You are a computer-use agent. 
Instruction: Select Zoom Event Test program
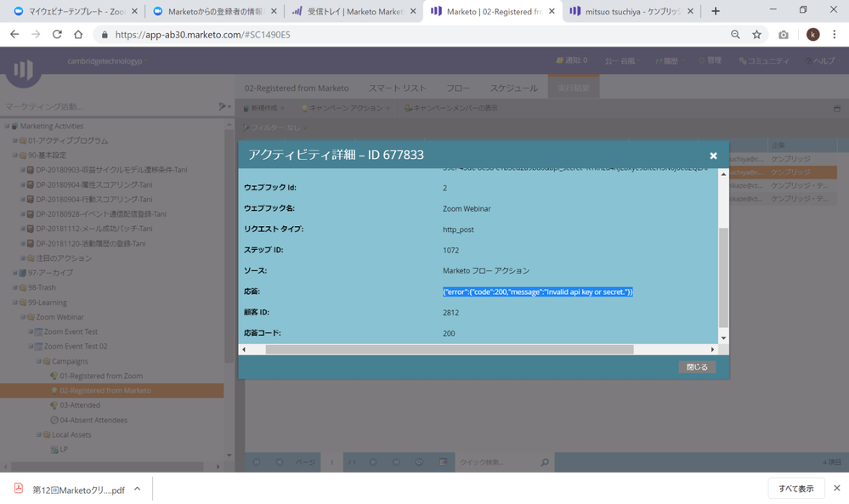[x=71, y=331]
